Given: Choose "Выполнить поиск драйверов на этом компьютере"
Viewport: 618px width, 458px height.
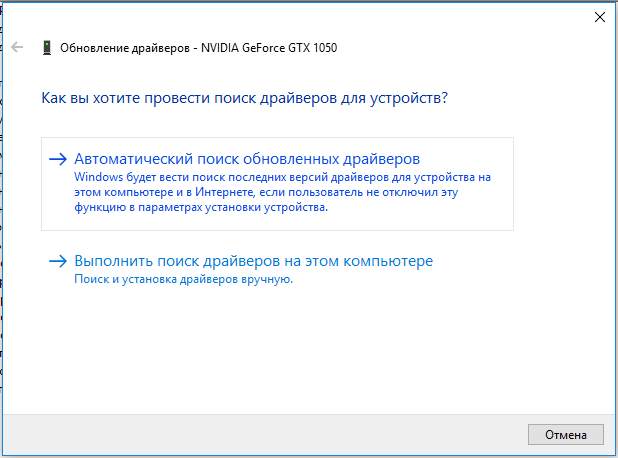Looking at the screenshot, I should 253,261.
